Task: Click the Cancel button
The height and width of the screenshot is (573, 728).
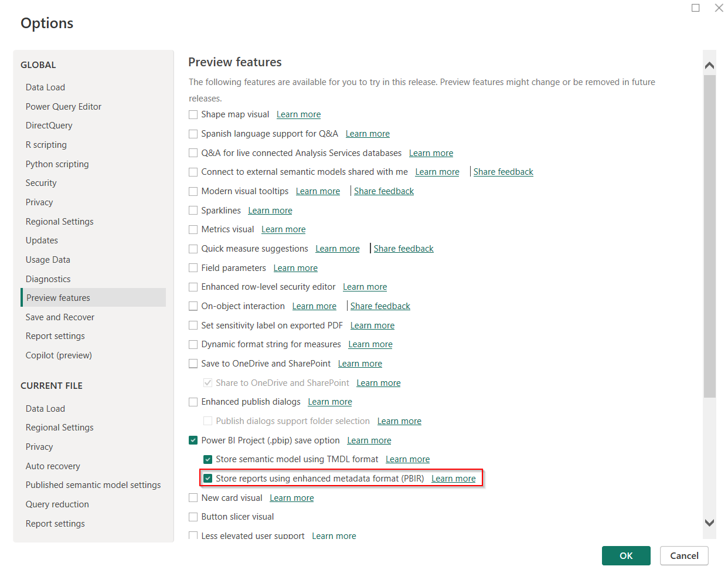Action: pos(684,555)
